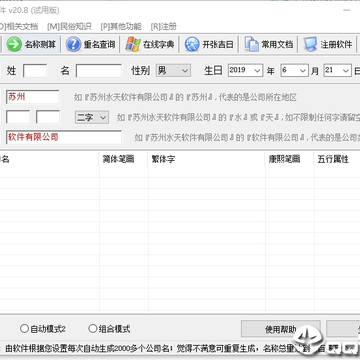Click the region field containing 苏州
This screenshot has height=360, width=360.
tap(33, 97)
